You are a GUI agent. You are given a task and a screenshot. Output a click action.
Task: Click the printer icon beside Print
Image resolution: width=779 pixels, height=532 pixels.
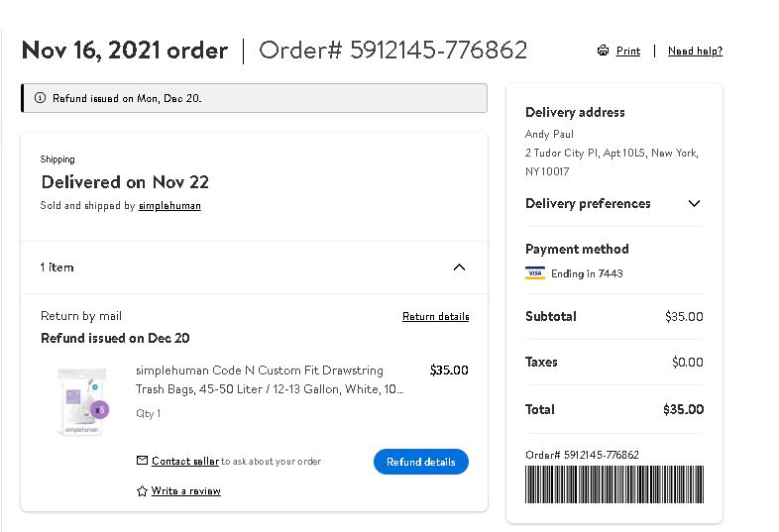pyautogui.click(x=603, y=51)
